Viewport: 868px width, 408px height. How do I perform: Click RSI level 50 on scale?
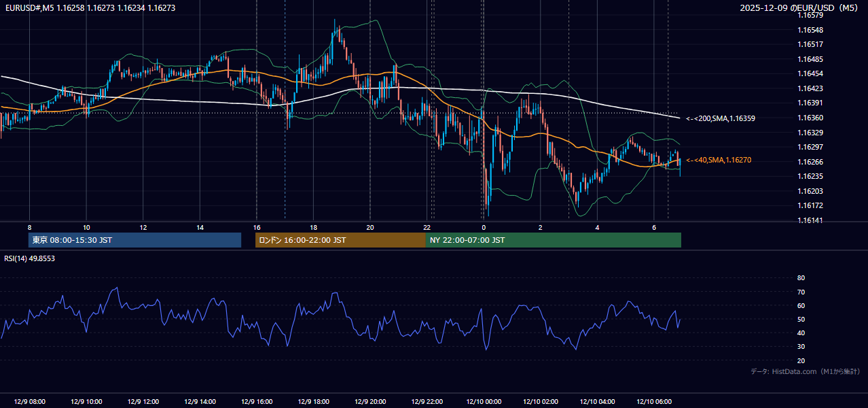[x=801, y=319]
